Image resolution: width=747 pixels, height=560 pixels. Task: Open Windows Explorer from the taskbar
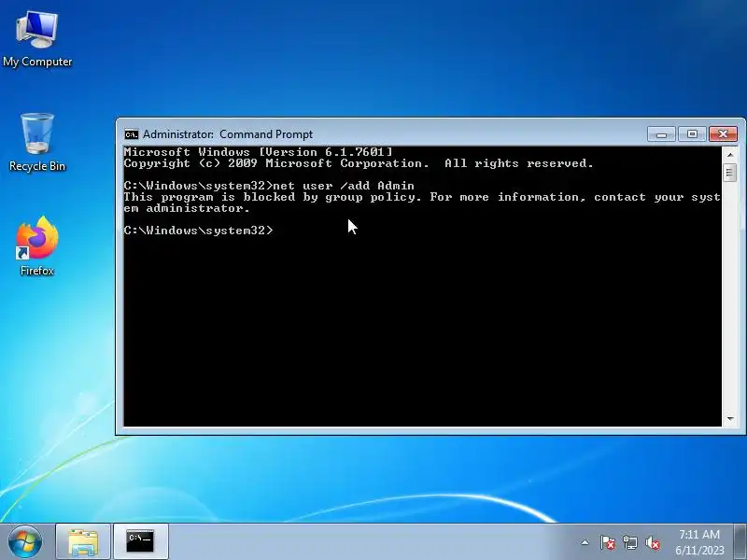pos(83,542)
